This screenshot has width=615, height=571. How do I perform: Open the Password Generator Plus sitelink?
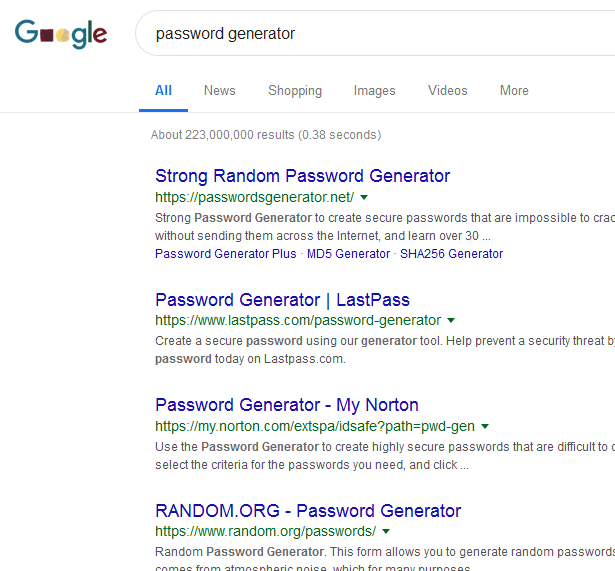click(x=226, y=254)
